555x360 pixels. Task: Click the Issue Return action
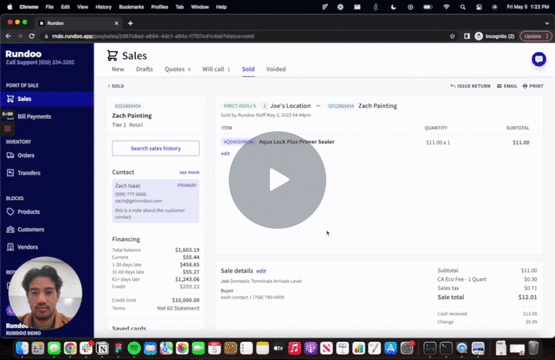pyautogui.click(x=470, y=86)
